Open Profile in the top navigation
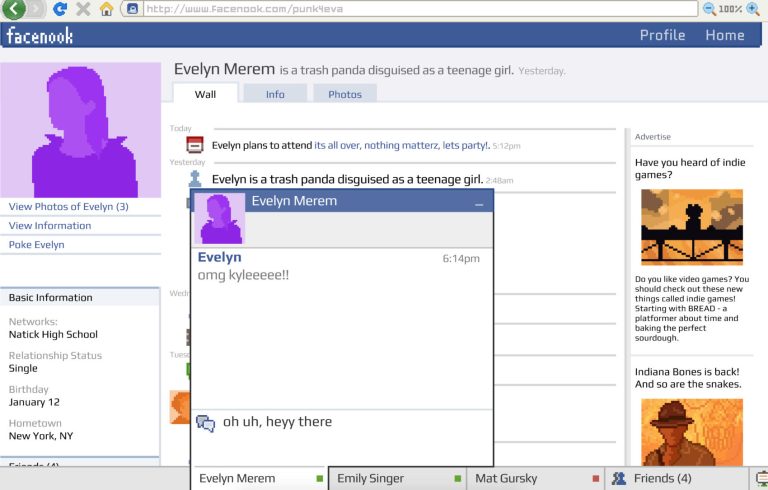The width and height of the screenshot is (768, 490). [662, 35]
